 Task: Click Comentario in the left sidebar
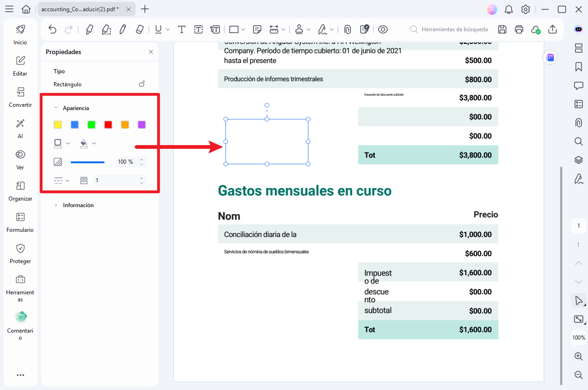(x=20, y=323)
